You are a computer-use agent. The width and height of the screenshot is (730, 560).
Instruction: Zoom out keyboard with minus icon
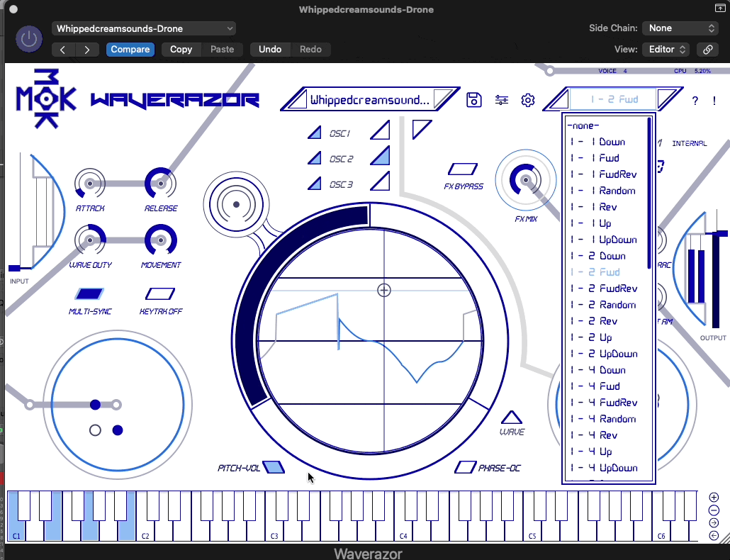[x=714, y=510]
